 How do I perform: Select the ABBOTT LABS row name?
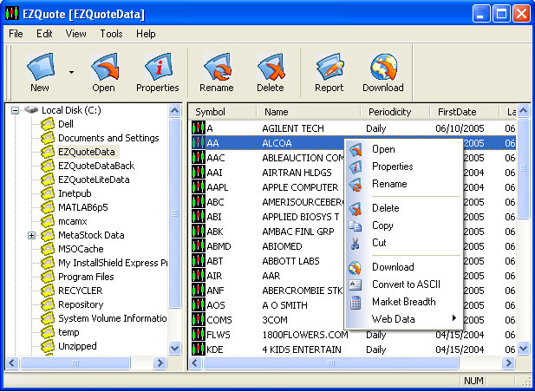[x=291, y=261]
